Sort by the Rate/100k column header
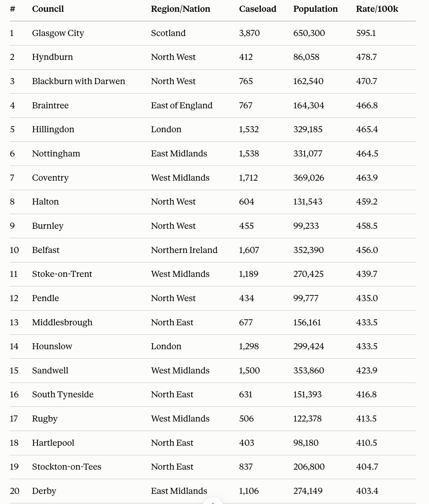Screen dimensions: 429x504 (x=377, y=9)
